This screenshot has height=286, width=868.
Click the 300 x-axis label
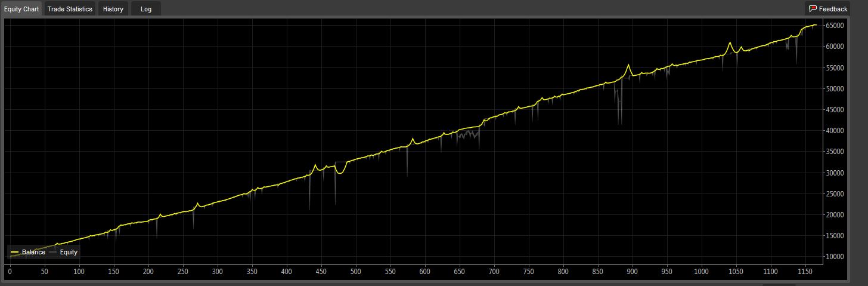[218, 272]
